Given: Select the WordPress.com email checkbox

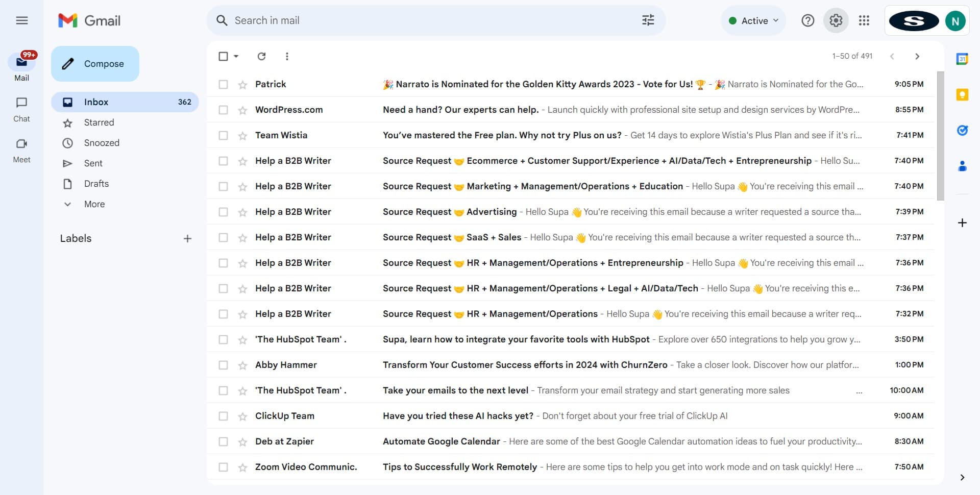Looking at the screenshot, I should click(x=223, y=110).
